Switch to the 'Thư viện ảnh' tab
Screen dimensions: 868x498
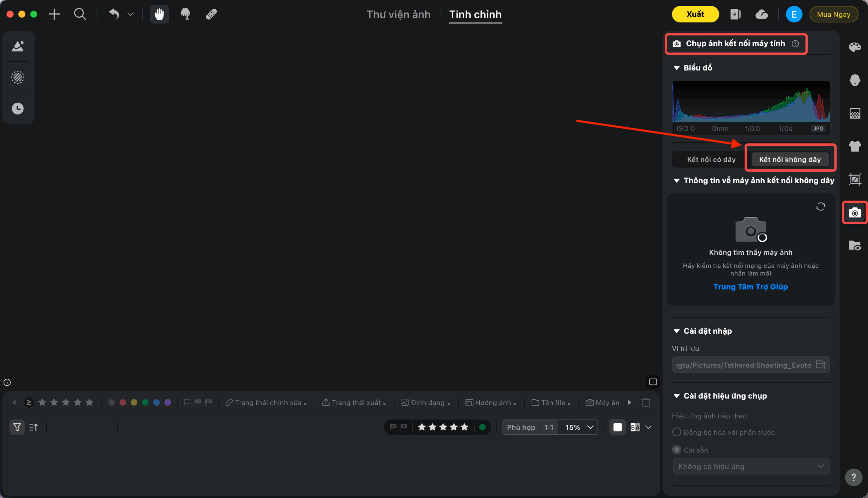[x=398, y=14]
